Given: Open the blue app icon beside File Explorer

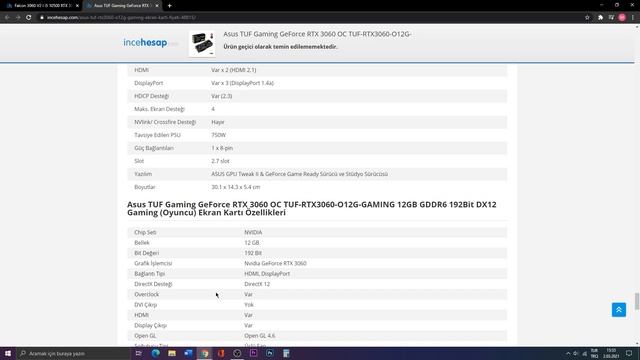Looking at the screenshot, I should click(188, 353).
